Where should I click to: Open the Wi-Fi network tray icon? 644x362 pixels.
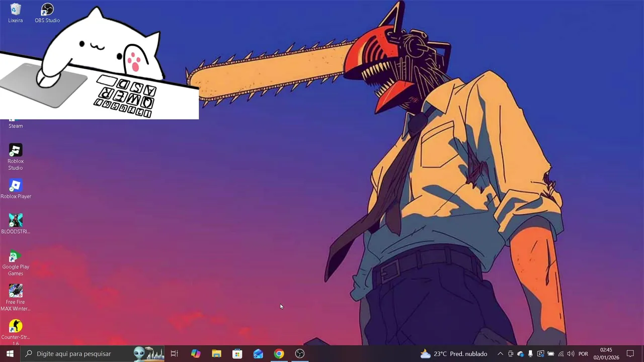(560, 354)
